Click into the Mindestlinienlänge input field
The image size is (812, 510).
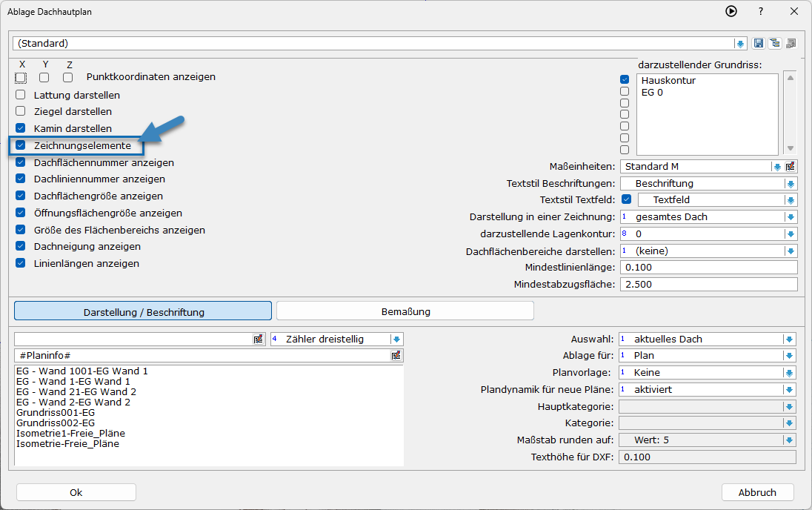[x=708, y=268]
